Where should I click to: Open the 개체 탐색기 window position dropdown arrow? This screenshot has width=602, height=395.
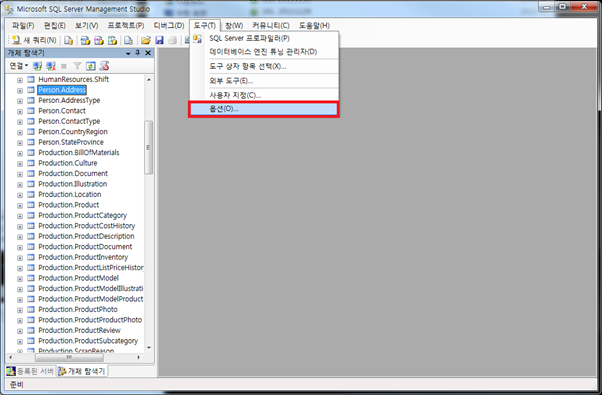128,53
